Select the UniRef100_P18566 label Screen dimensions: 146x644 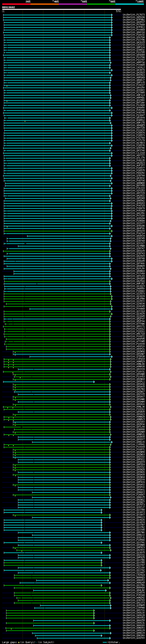[134, 540]
